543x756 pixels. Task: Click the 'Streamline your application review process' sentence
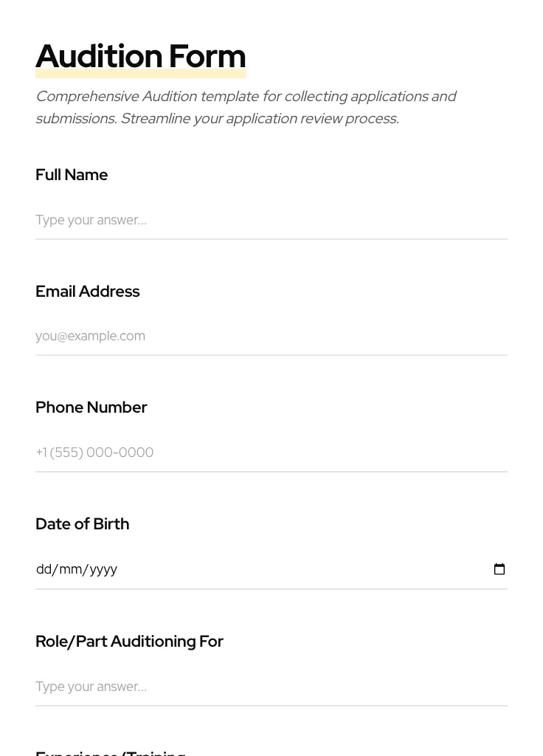tap(260, 119)
